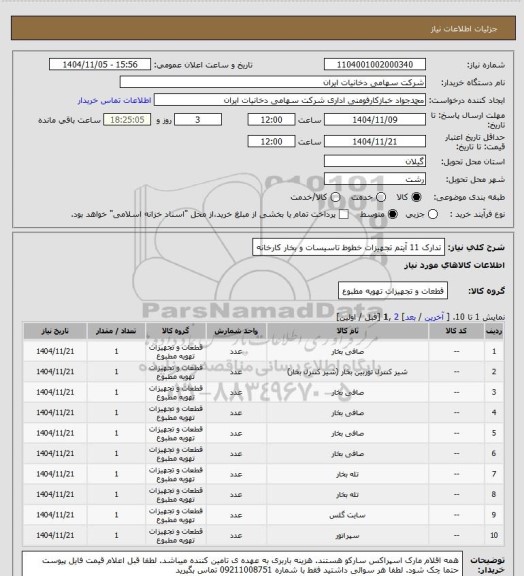Image resolution: width=524 pixels, height=576 pixels.
Task: Select item name تله بخار in row 8
Action: pos(347,495)
